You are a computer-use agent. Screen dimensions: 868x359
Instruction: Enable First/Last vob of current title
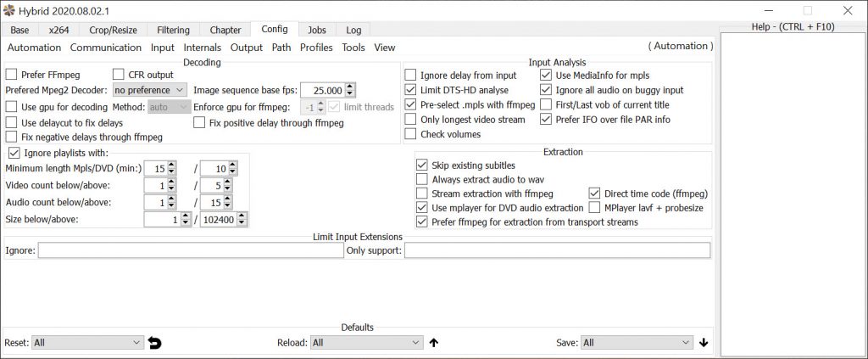coord(546,104)
